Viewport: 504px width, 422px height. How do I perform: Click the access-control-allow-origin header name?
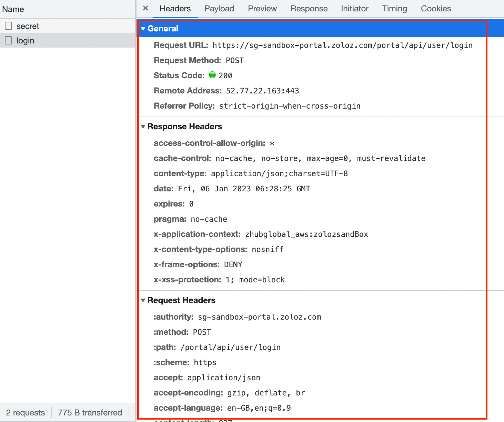[210, 143]
